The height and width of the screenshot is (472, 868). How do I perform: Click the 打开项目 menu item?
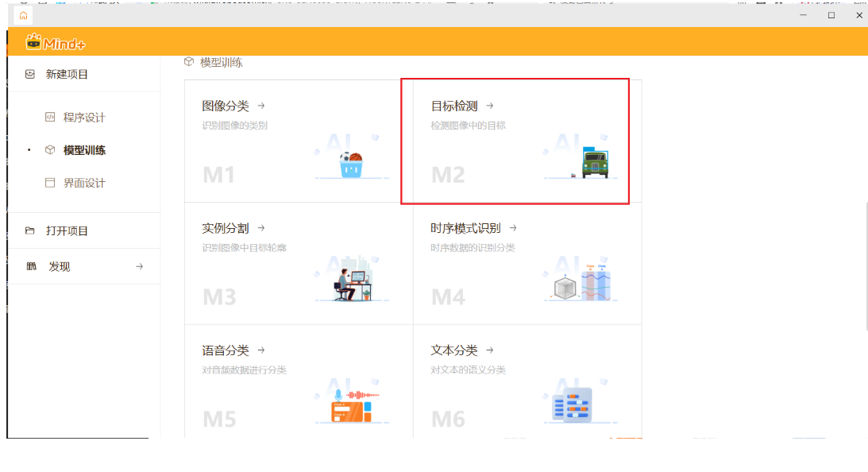67,231
